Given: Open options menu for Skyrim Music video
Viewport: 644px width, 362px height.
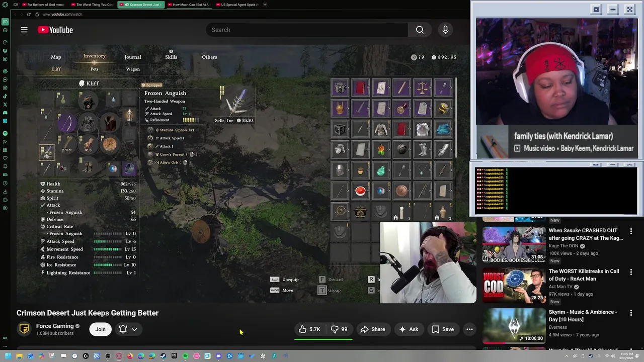Looking at the screenshot, I should click(x=631, y=313).
